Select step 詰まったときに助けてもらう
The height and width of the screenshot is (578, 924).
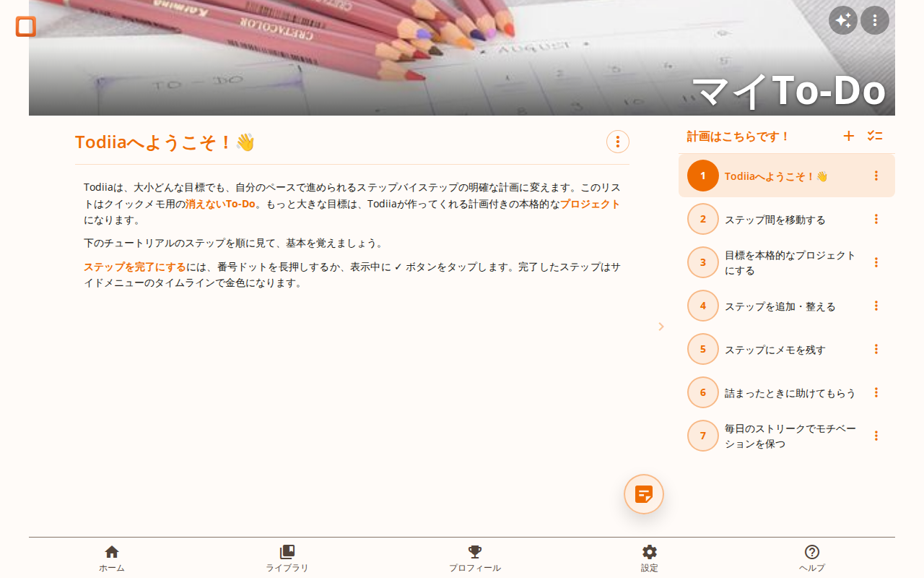(790, 393)
